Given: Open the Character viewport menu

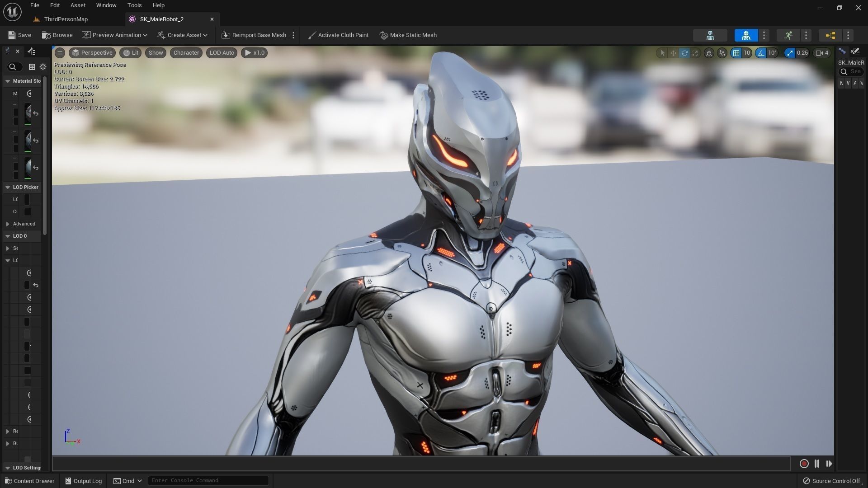Looking at the screenshot, I should point(186,53).
